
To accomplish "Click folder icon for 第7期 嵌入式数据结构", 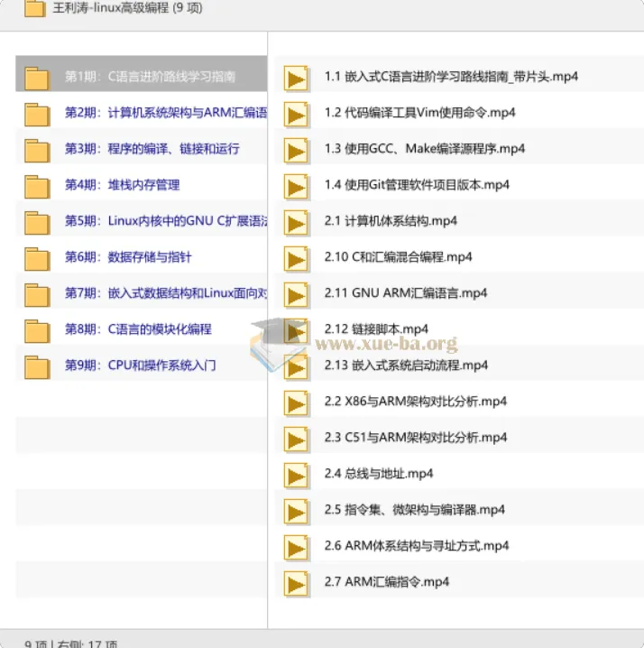I will pos(37,294).
